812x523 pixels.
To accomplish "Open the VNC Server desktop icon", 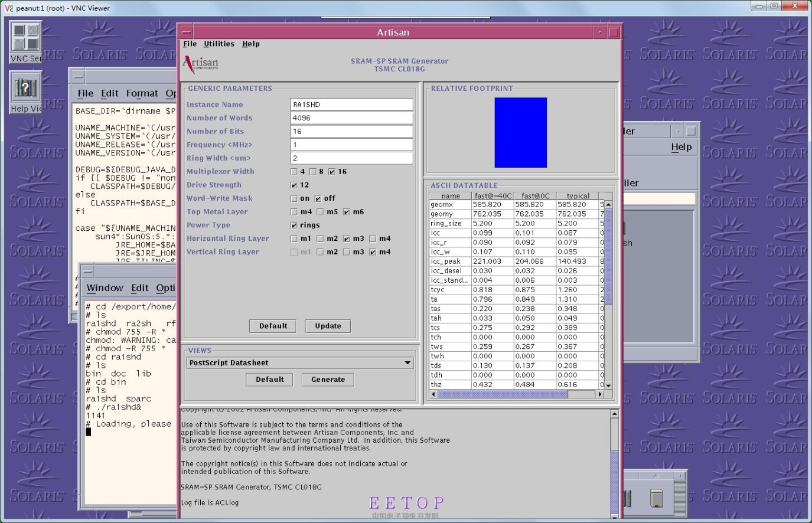I will tap(27, 37).
